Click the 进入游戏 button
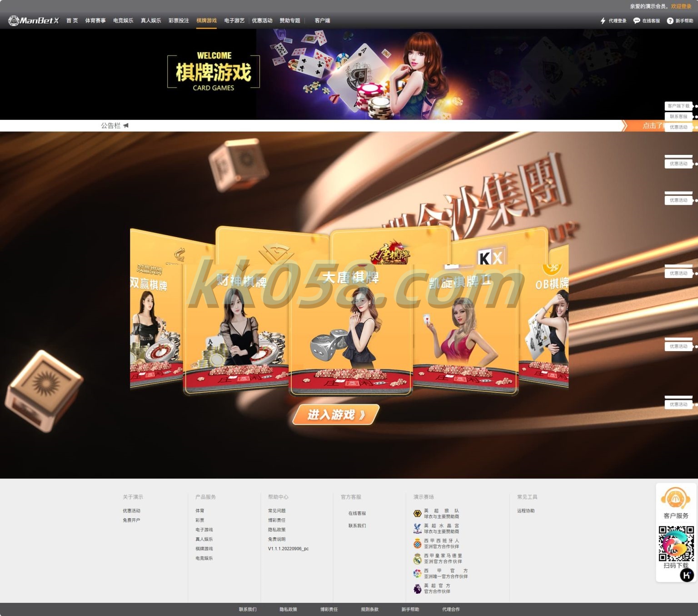Viewport: 698px width, 616px height. 336,415
